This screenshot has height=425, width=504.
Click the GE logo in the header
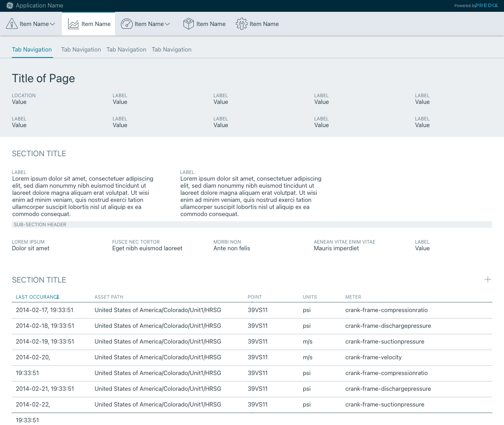10,6
